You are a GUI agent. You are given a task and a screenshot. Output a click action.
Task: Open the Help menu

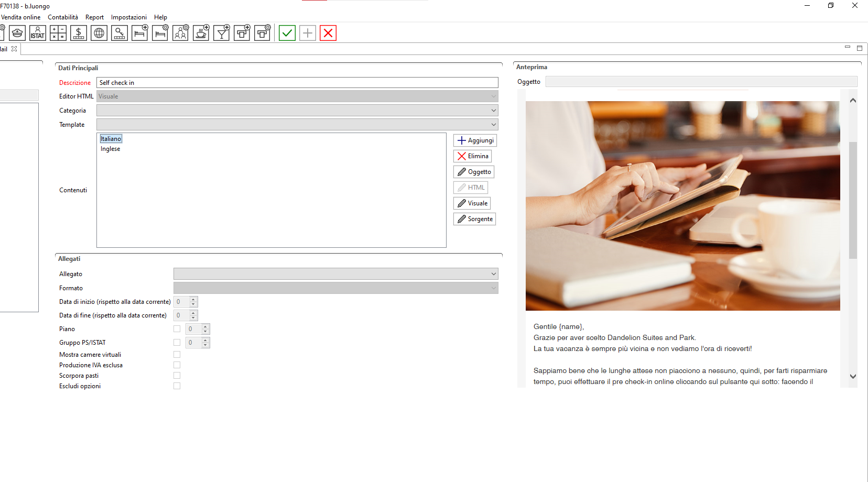(x=161, y=17)
